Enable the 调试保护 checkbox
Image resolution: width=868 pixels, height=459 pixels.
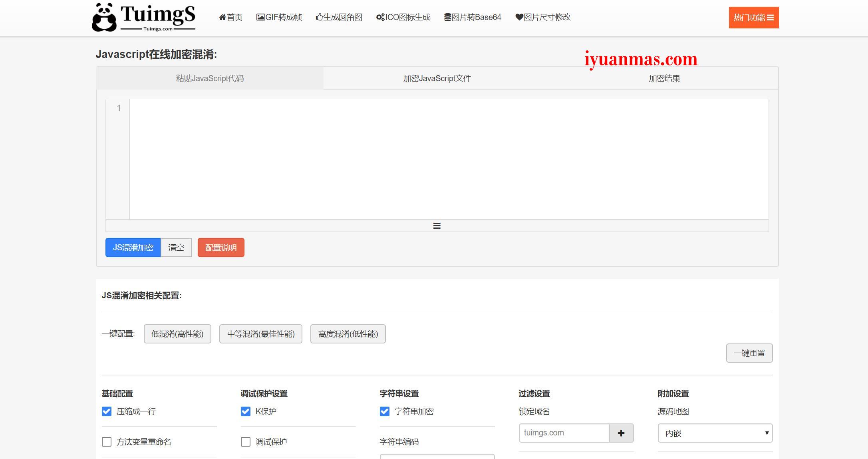click(246, 442)
